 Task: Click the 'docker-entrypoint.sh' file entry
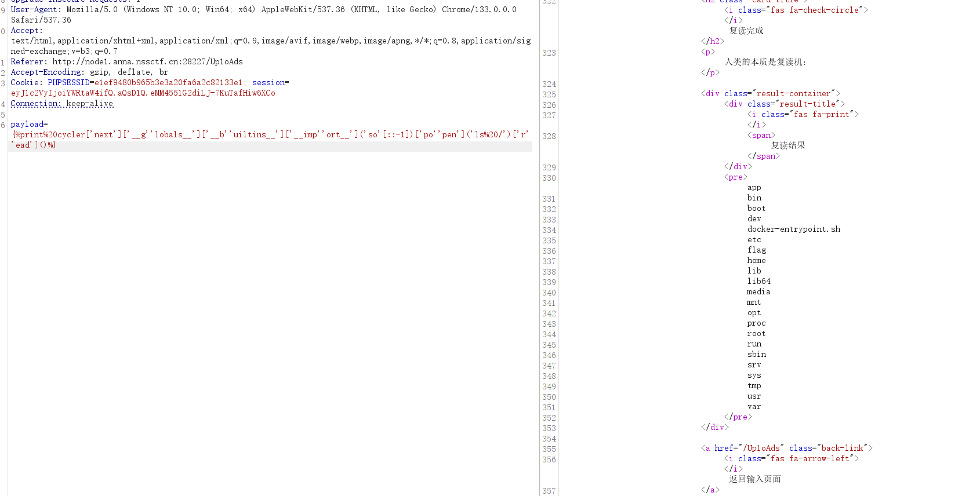coord(793,229)
